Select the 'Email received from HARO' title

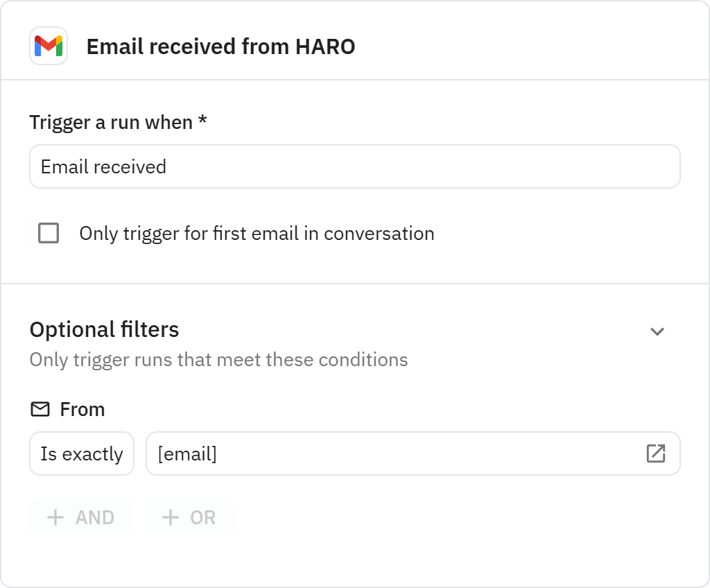pos(220,46)
